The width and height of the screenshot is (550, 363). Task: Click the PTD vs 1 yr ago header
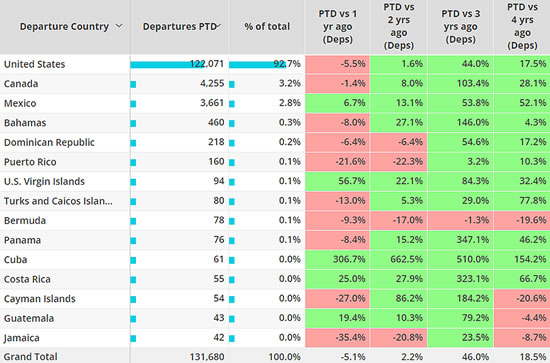[337, 27]
